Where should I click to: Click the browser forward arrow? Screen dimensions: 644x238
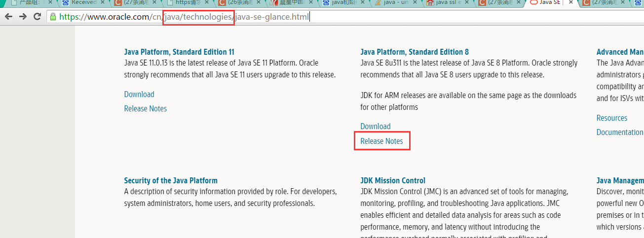23,17
